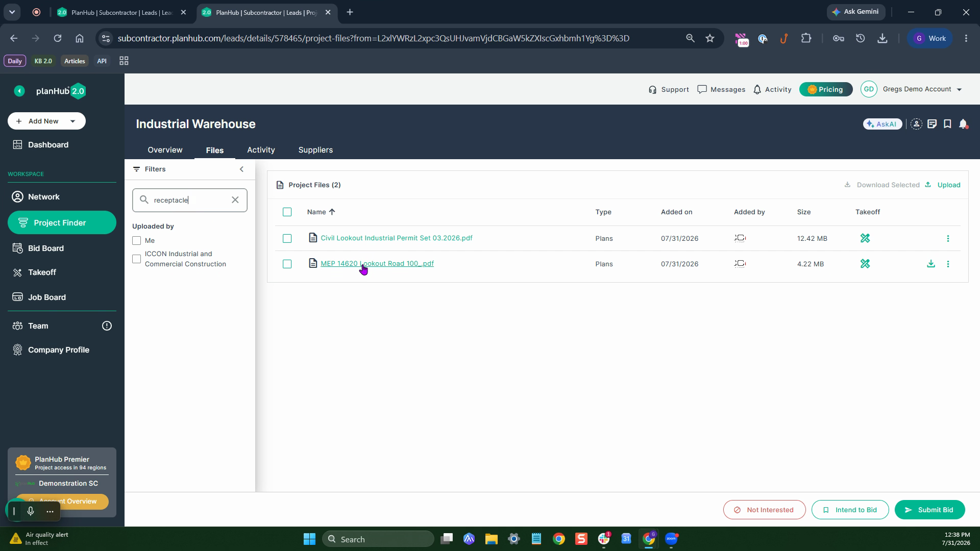Bookmark the Industrial Warehouse project
The width and height of the screenshot is (980, 551).
(947, 124)
